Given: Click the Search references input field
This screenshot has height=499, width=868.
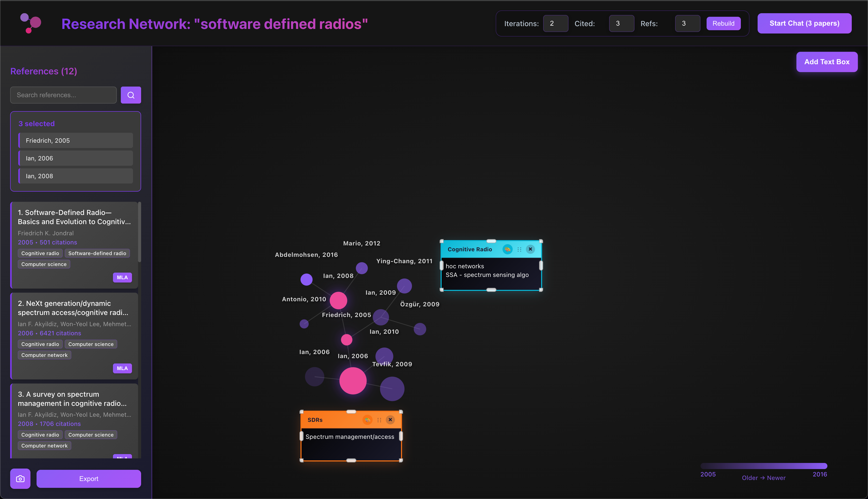Looking at the screenshot, I should tap(63, 95).
